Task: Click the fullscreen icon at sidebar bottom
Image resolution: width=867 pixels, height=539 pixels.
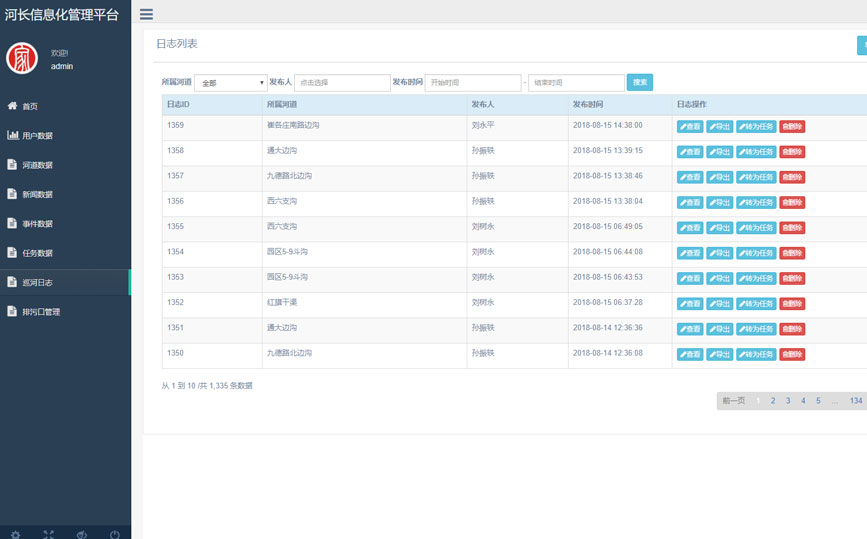Action: coord(49,535)
